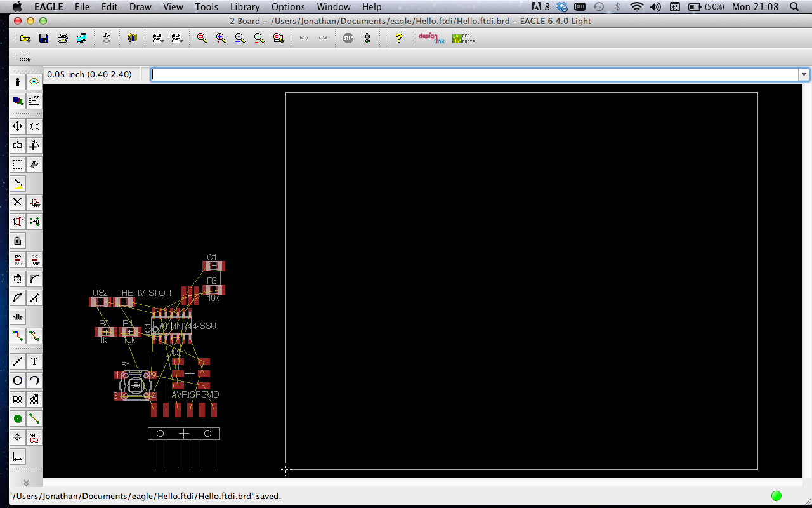This screenshot has width=812, height=508.
Task: Zoom out of the board view
Action: click(240, 38)
